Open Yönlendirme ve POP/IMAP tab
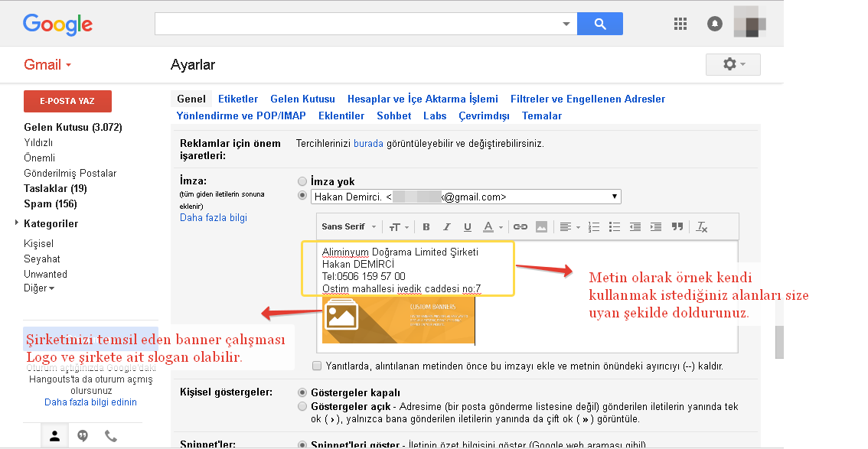The image size is (868, 449). coord(241,116)
